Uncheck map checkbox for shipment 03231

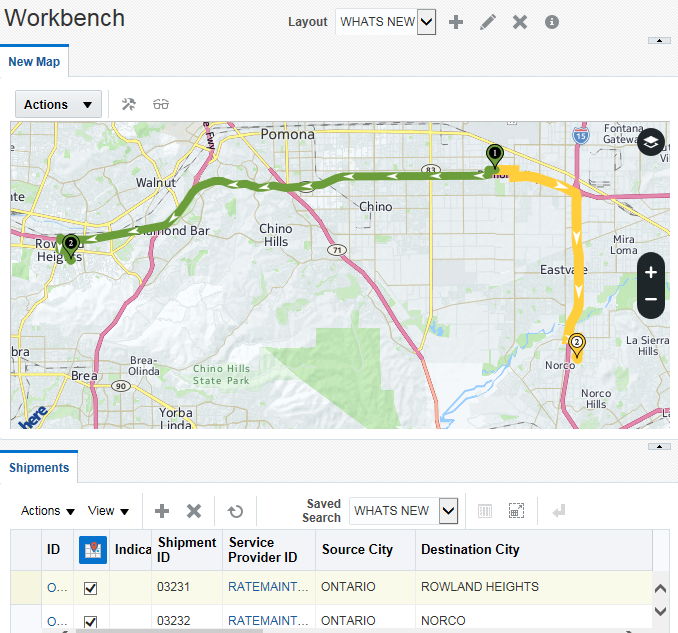click(90, 588)
